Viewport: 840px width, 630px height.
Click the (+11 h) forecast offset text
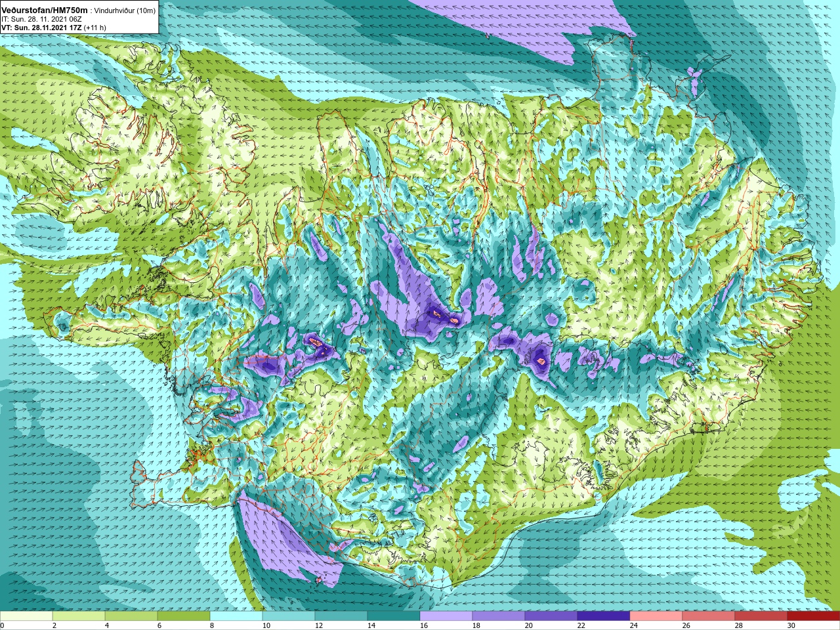coord(95,28)
